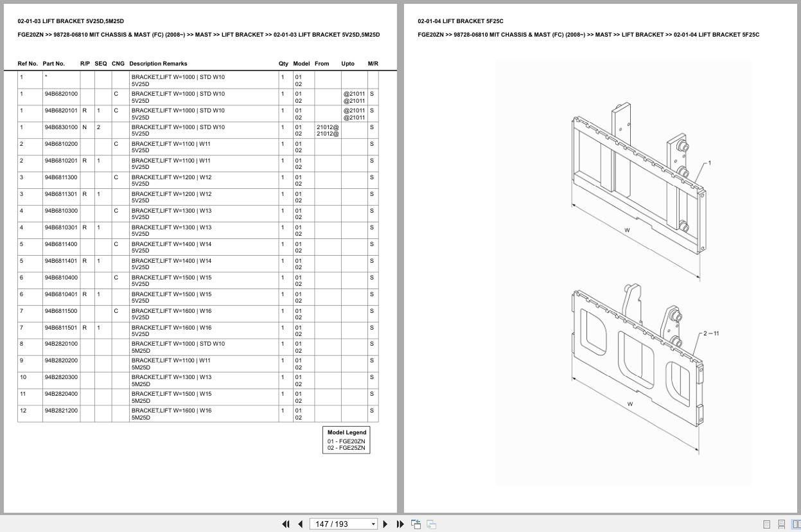801x532 pixels.
Task: Click part number 94B2821200
Action: click(61, 411)
